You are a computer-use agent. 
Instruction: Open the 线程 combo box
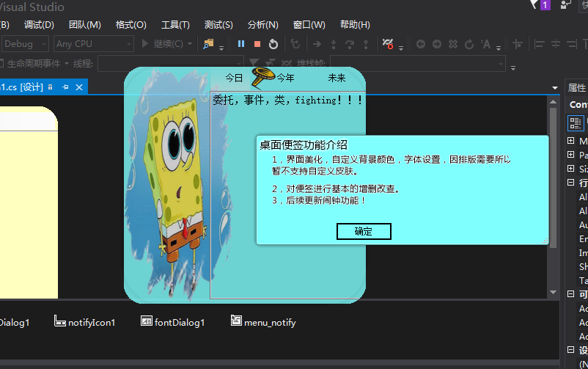click(170, 63)
